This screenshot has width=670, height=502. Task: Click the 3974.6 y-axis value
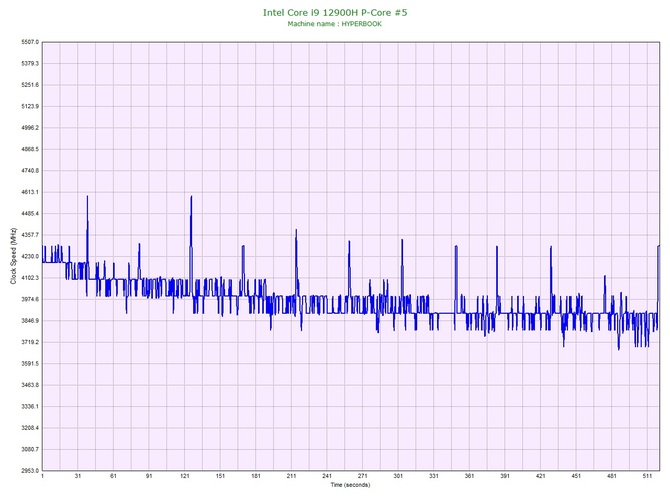(30, 299)
